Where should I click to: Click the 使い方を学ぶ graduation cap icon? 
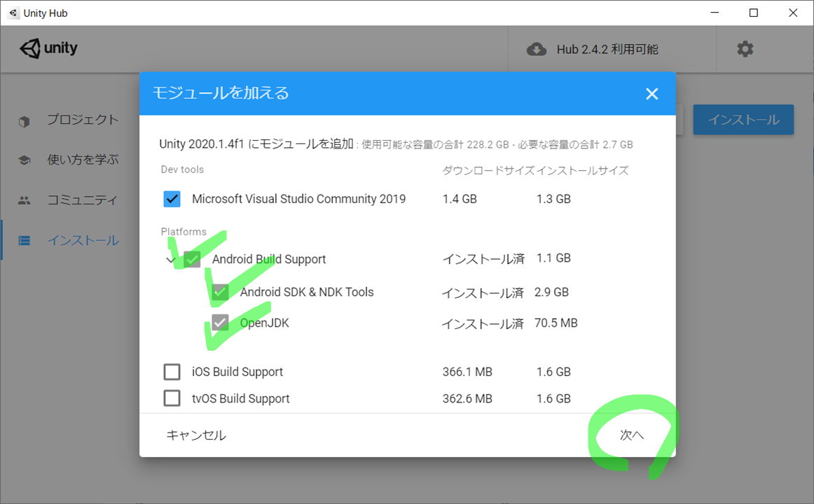(24, 160)
